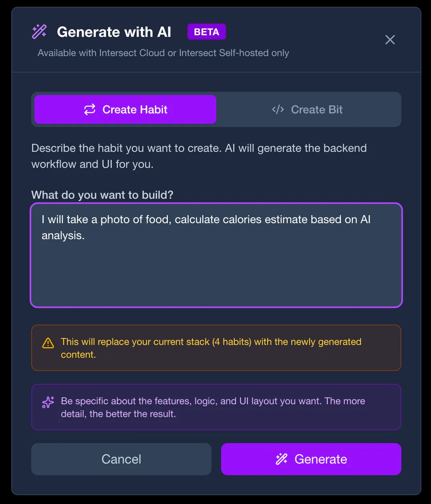Click the What do you want to build label
The height and width of the screenshot is (504, 431).
click(102, 195)
